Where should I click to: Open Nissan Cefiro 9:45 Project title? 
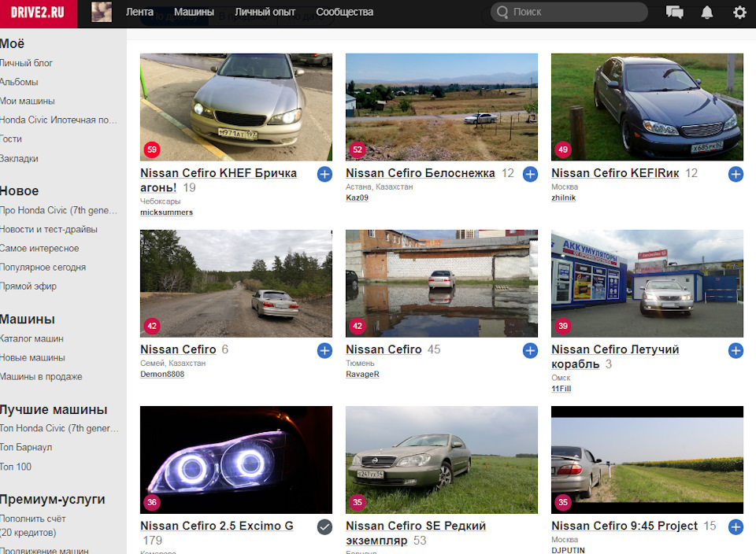[624, 526]
